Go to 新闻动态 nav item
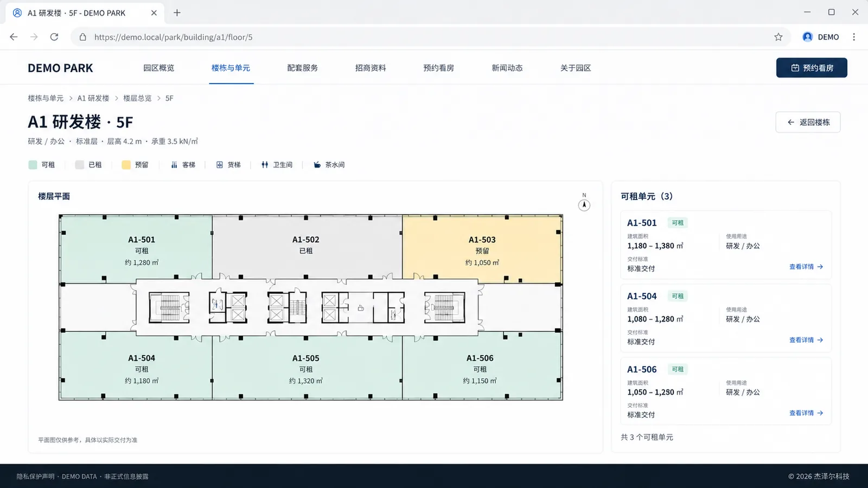Screen dimensions: 868x488 coord(507,68)
